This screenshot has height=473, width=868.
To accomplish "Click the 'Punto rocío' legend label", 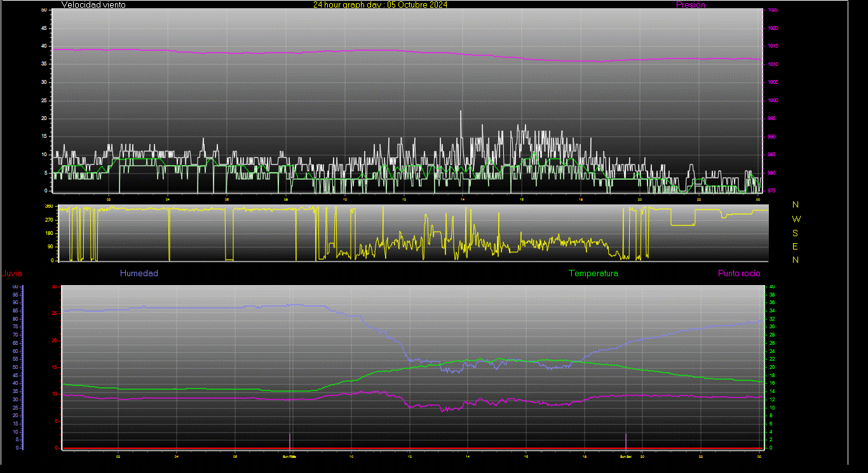I will (739, 274).
